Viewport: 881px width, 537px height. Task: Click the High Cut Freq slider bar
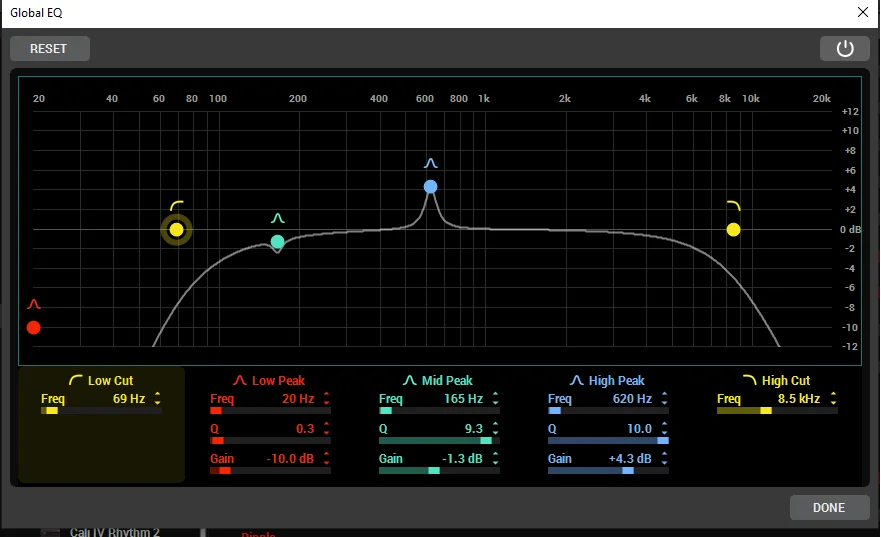coord(777,411)
